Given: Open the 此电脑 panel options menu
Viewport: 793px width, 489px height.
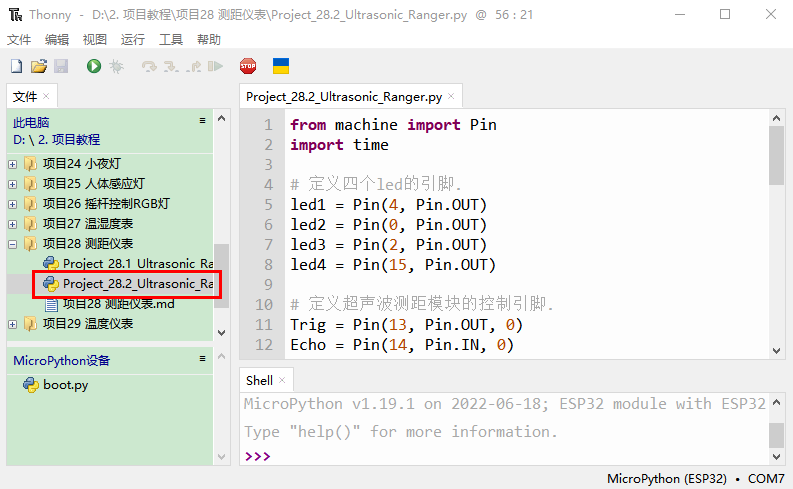Looking at the screenshot, I should coord(202,121).
